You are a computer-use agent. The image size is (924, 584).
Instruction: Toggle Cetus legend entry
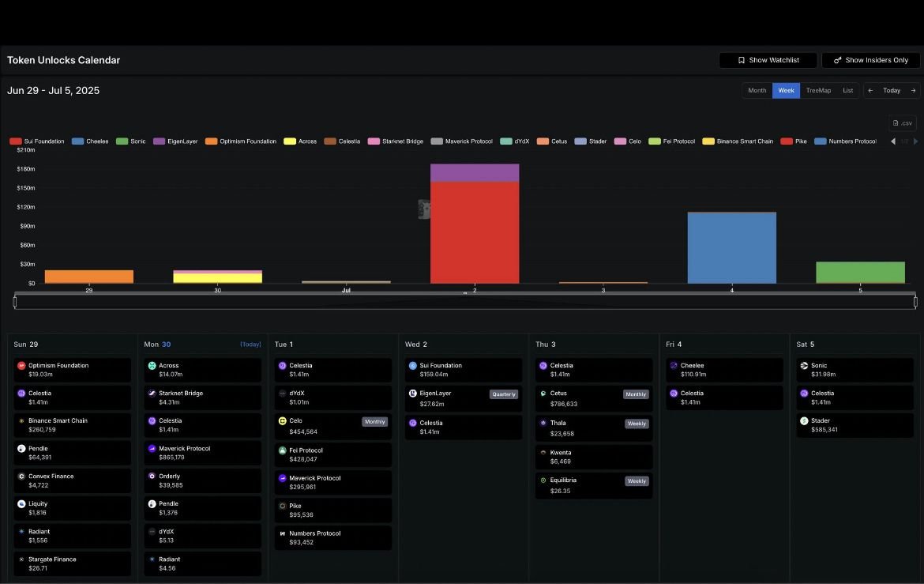tap(552, 141)
